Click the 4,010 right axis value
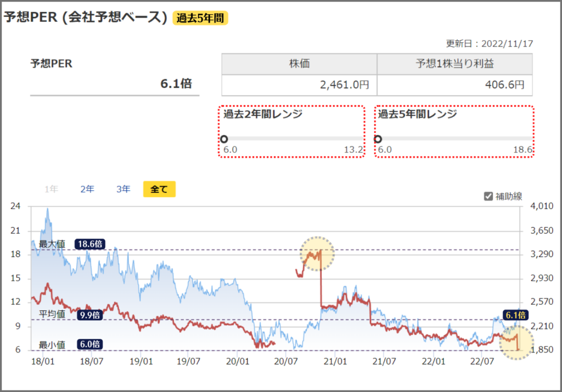This screenshot has height=392, width=562. point(542,206)
